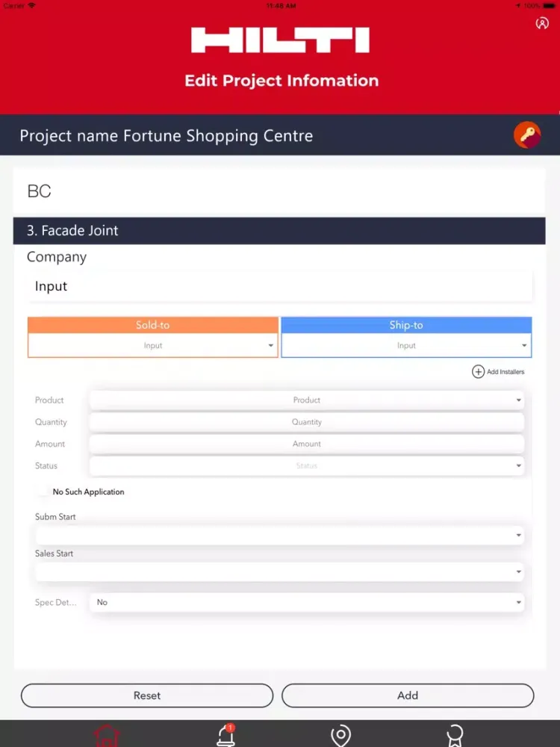Click the Status label text
Viewport: 560px width, 747px height.
click(46, 466)
